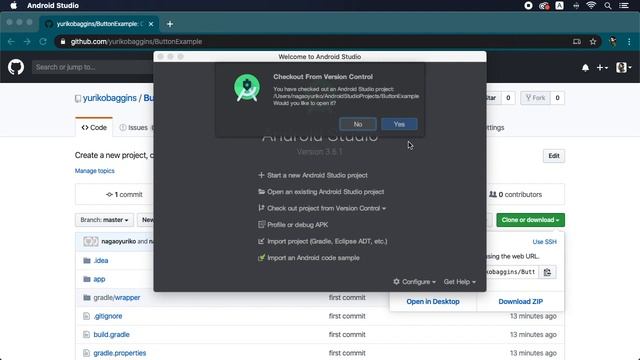The height and width of the screenshot is (360, 640).
Task: Start a new Android Studio project
Action: tap(317, 175)
